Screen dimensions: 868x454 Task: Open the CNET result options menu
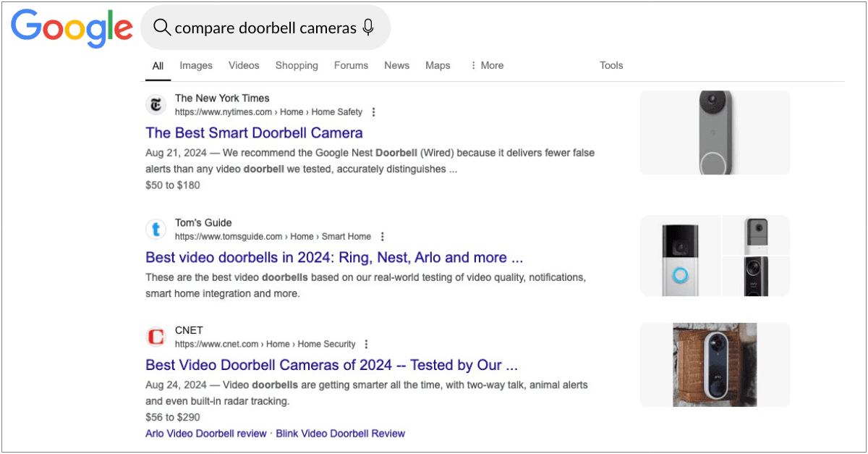[367, 344]
